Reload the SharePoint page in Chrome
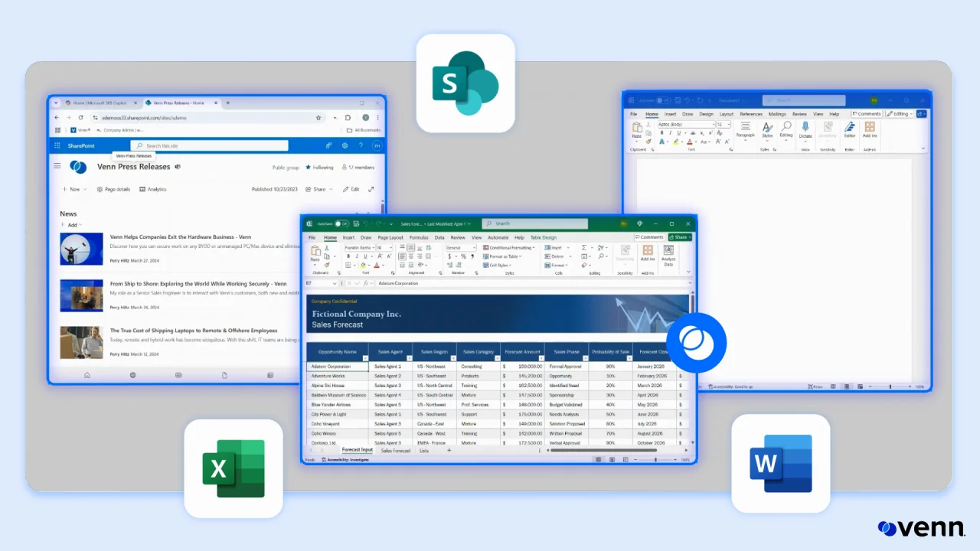Image resolution: width=980 pixels, height=551 pixels. coord(81,118)
